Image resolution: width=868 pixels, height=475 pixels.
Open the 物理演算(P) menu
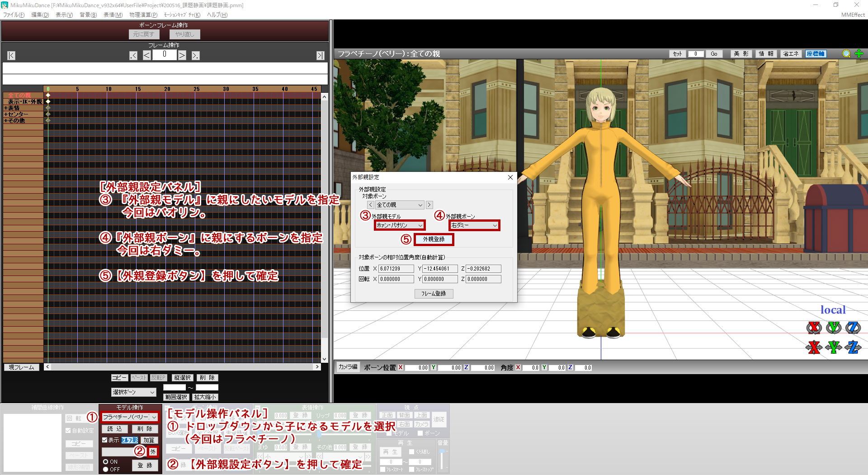(143, 15)
